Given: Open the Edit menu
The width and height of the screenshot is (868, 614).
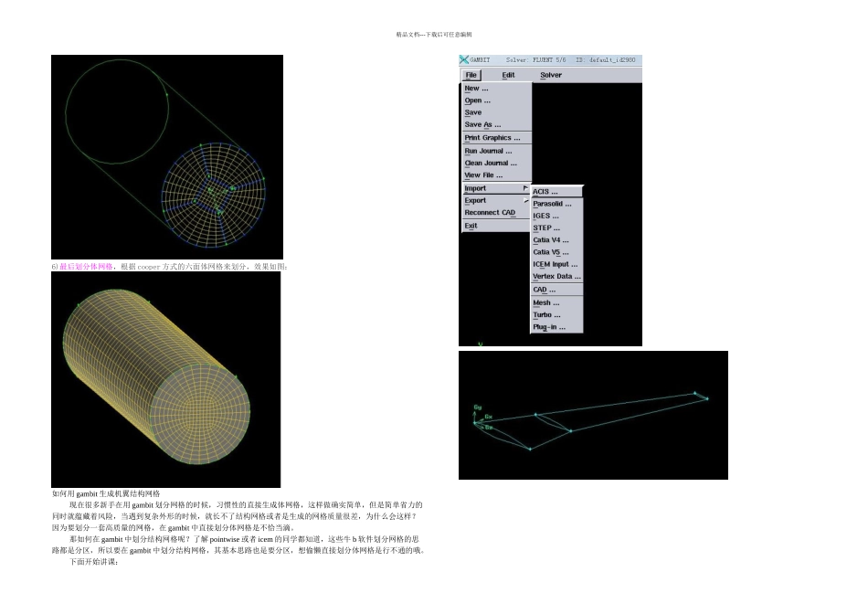Looking at the screenshot, I should 508,75.
